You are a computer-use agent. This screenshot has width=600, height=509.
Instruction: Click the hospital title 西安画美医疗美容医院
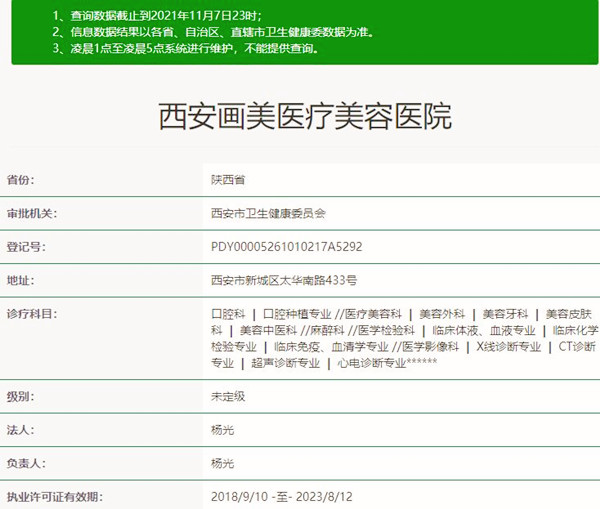305,116
